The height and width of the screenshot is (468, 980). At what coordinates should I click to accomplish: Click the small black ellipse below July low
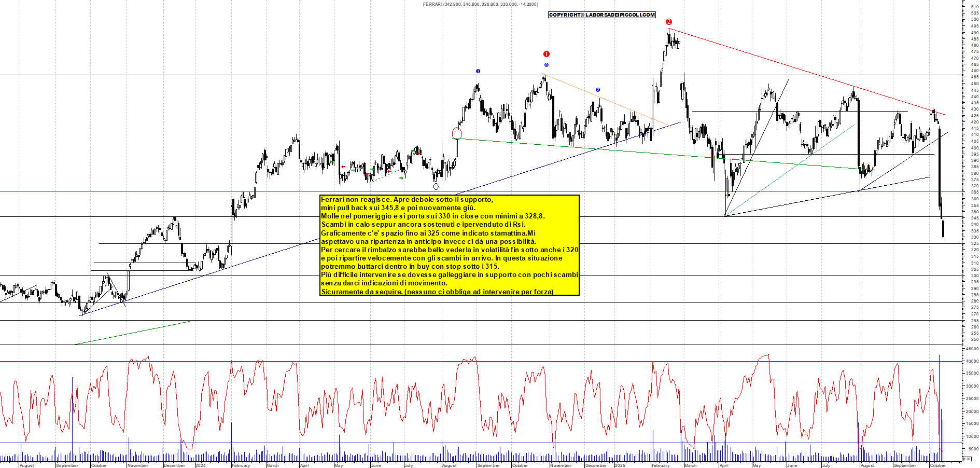pyautogui.click(x=436, y=186)
